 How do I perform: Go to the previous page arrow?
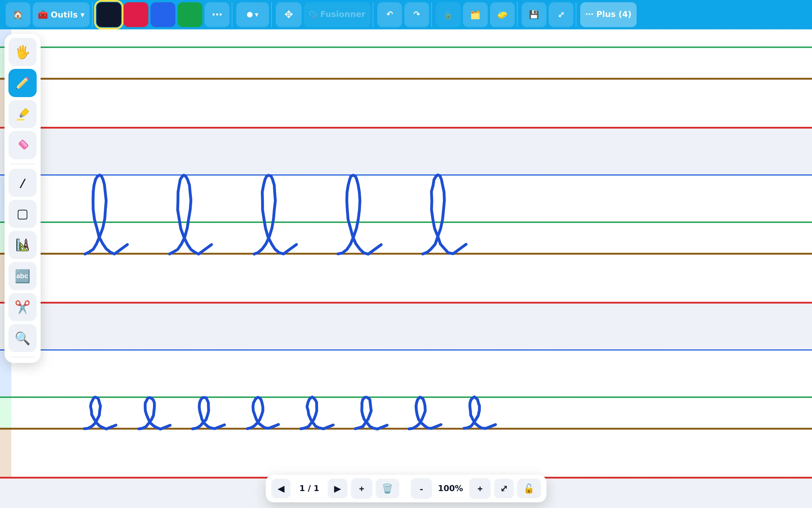click(281, 489)
